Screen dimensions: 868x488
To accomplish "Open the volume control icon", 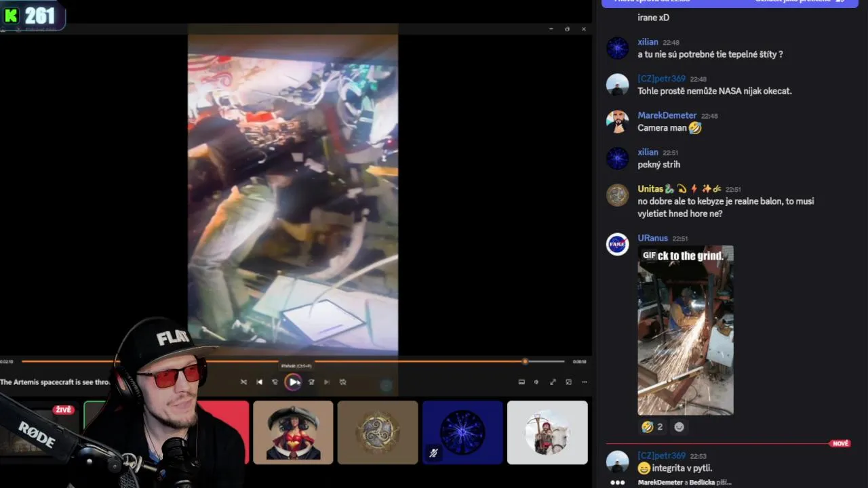I will pyautogui.click(x=536, y=382).
